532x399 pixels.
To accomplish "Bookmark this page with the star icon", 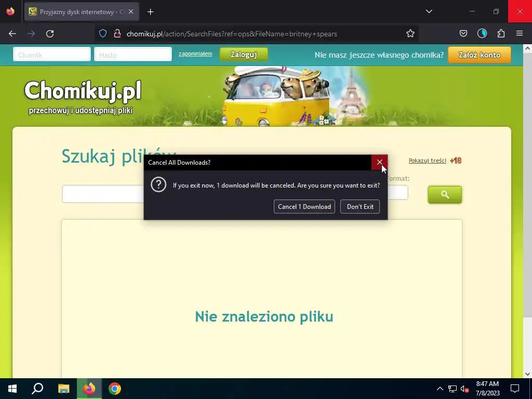I will click(410, 34).
